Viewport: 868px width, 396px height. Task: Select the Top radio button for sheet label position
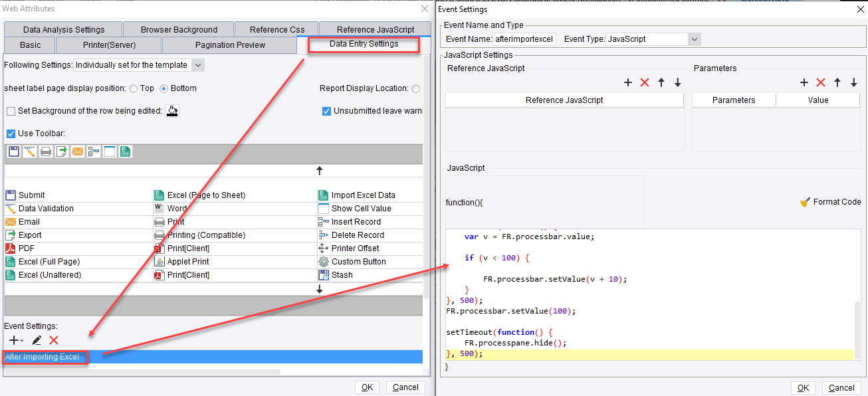pos(134,88)
